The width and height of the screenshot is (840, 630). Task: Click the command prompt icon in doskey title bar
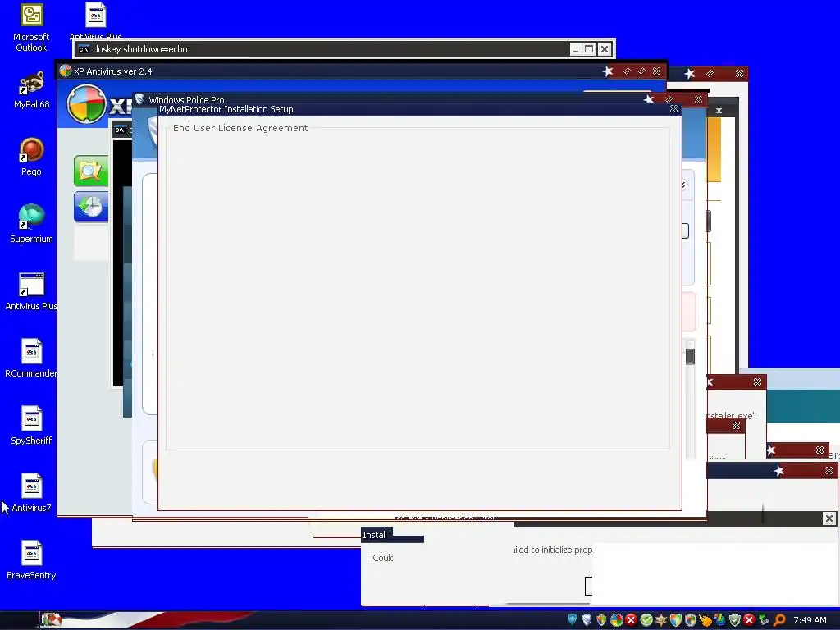[x=84, y=49]
